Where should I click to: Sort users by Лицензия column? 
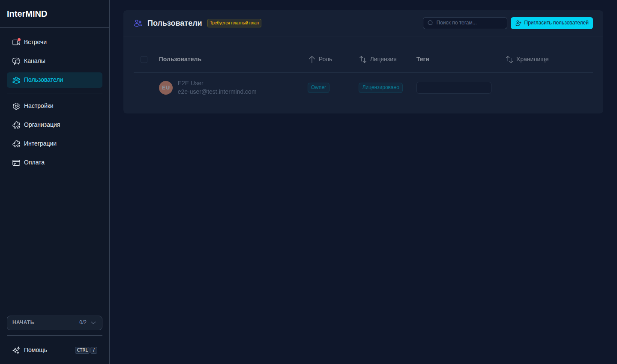pos(378,59)
